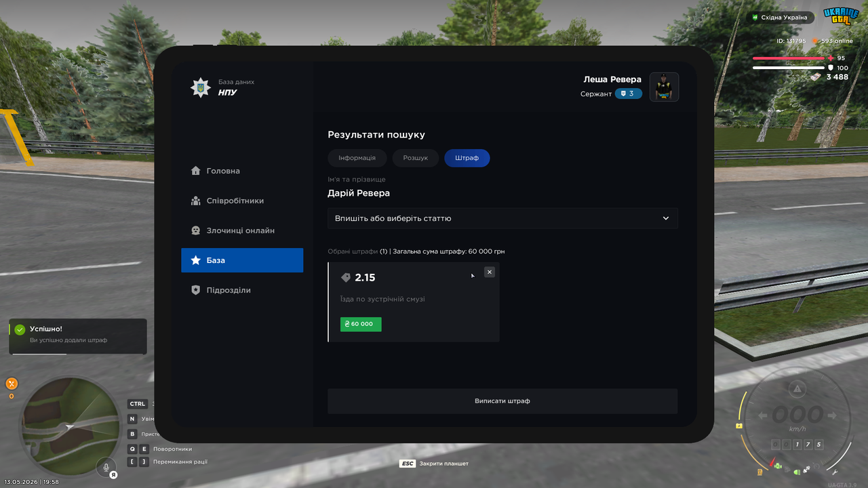This screenshot has height=488, width=868.
Task: Click the seatbelt indicator icon on speedometer
Action: [806, 469]
